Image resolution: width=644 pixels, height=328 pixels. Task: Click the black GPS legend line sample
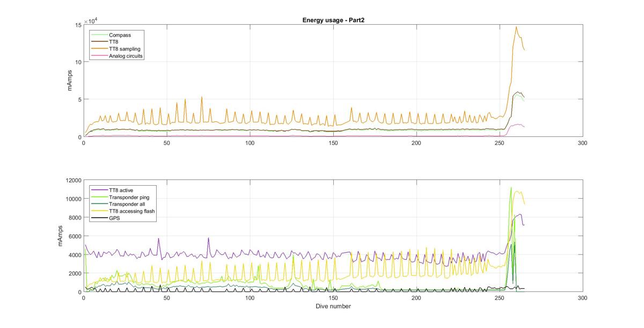coord(99,218)
